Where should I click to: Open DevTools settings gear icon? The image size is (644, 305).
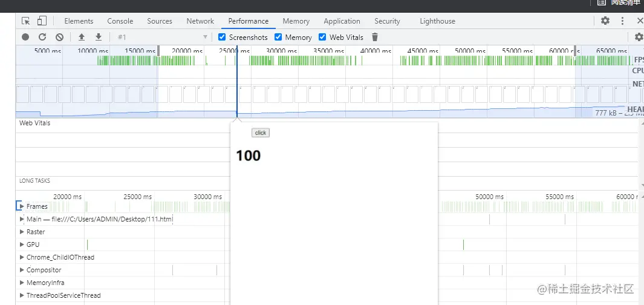[x=605, y=21]
